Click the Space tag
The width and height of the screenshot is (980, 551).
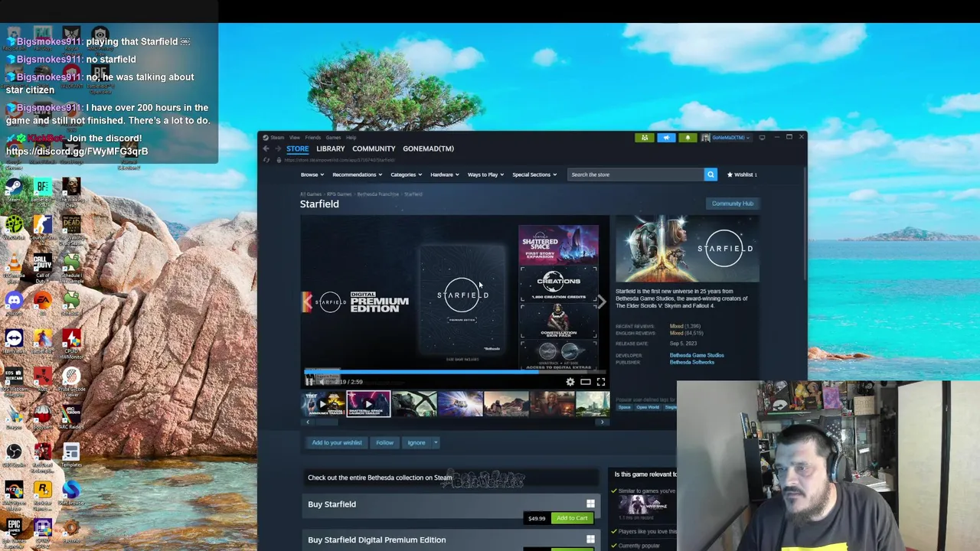[x=624, y=407]
